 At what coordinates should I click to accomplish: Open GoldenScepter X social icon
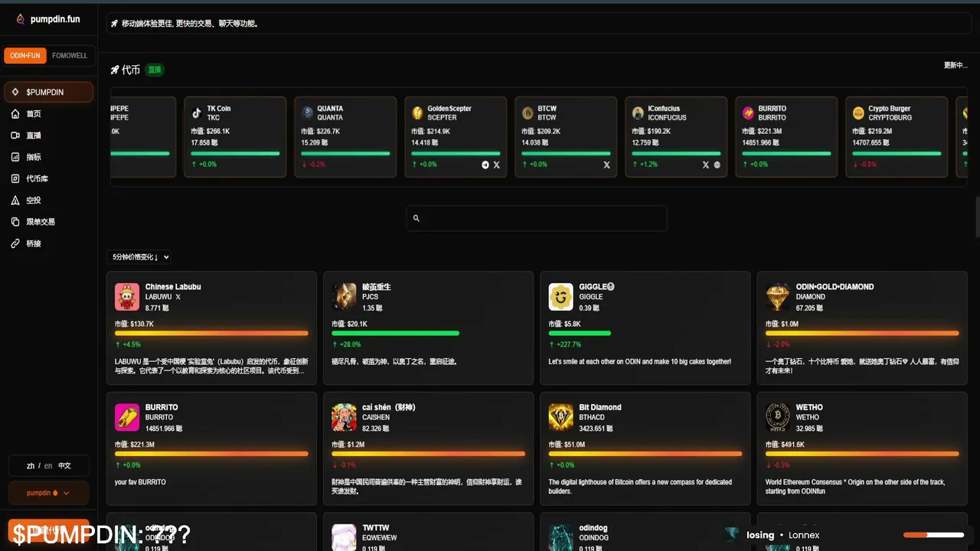coord(496,165)
